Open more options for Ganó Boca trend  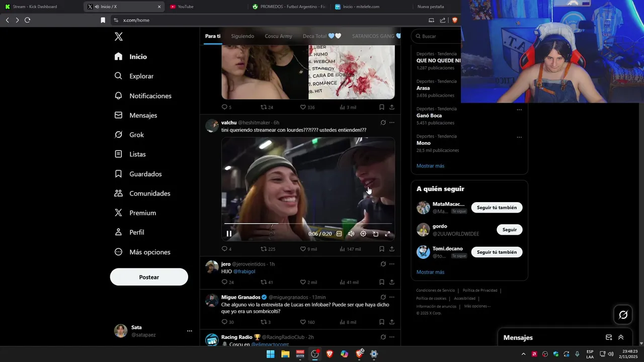519,110
